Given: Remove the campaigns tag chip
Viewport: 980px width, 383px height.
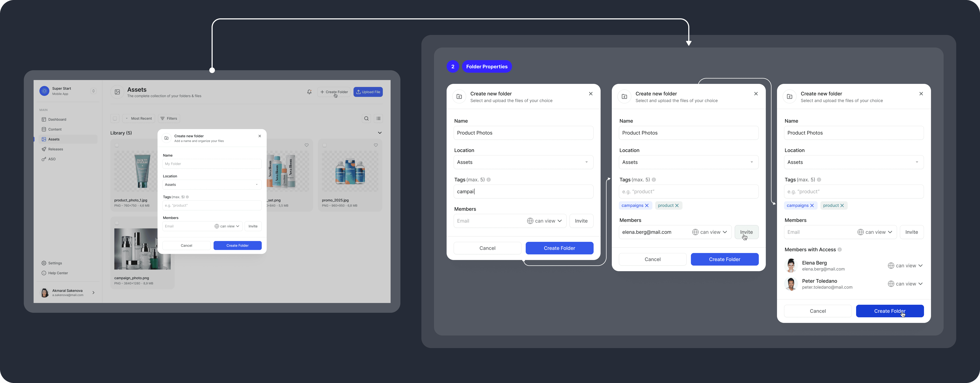Looking at the screenshot, I should click(x=647, y=205).
